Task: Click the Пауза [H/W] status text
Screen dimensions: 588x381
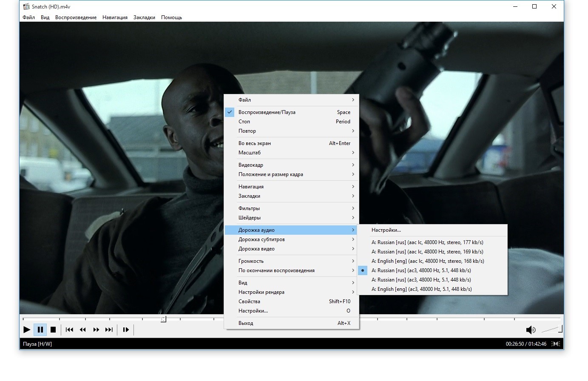Action: tap(37, 344)
